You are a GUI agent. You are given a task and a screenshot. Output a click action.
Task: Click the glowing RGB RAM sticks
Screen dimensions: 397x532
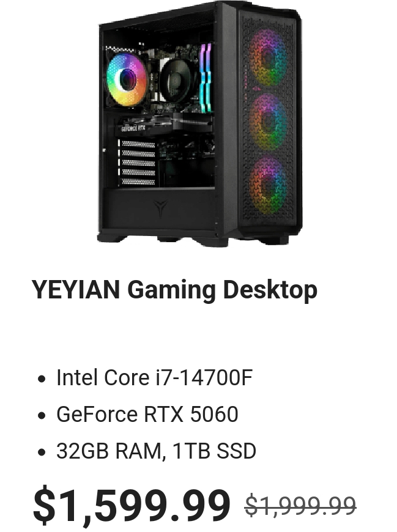206,78
